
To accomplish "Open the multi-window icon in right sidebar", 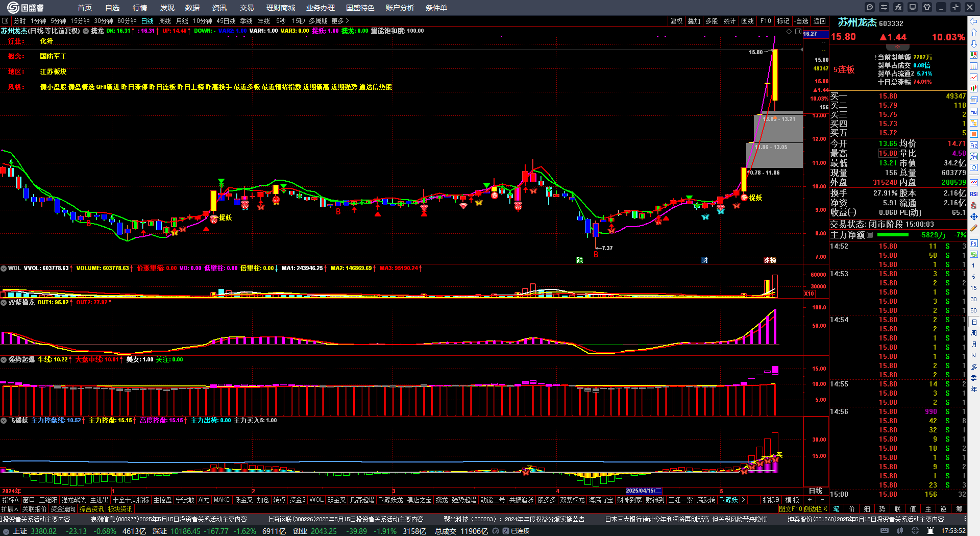I will click(x=974, y=100).
